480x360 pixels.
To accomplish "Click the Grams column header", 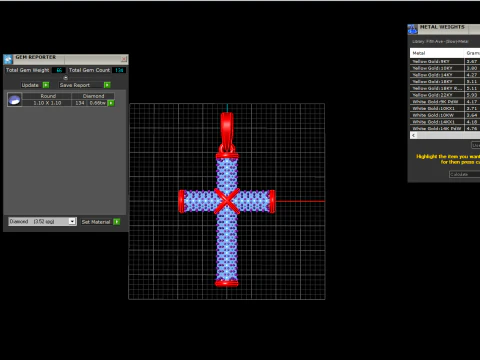I will tap(472, 53).
